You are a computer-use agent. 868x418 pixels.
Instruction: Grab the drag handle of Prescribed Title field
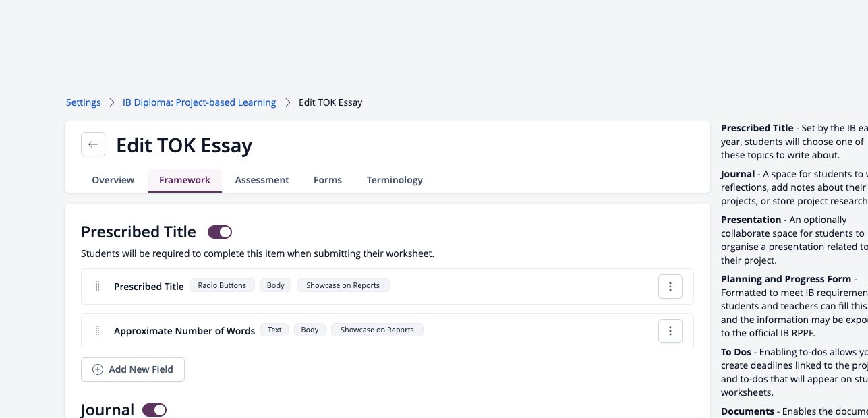point(97,287)
